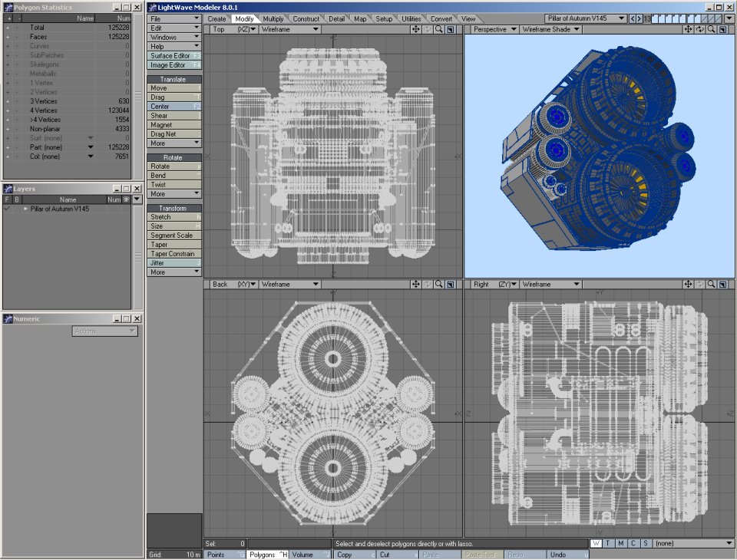Click the zoom magnifier in Perspective viewport
Image resolution: width=737 pixels, height=560 pixels.
click(x=712, y=29)
